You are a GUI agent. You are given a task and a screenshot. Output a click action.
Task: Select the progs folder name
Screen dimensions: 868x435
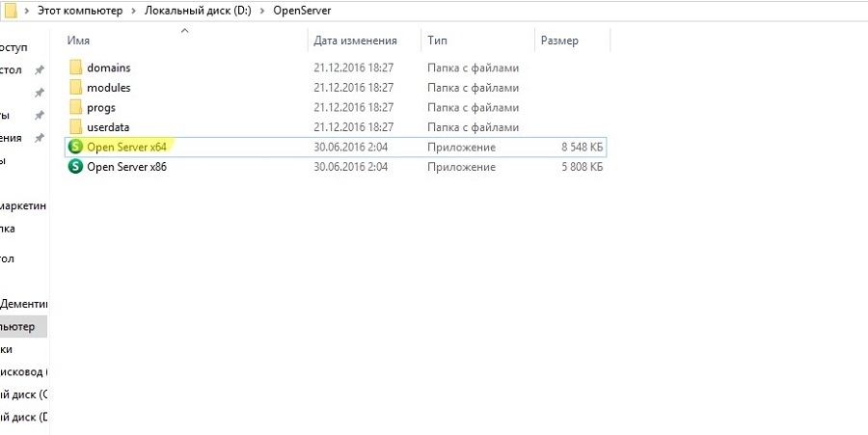click(x=101, y=107)
